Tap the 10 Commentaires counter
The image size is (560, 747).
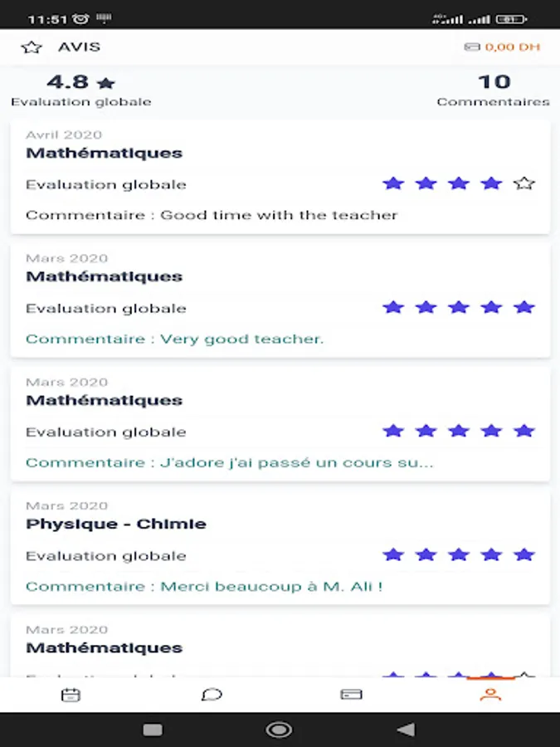pos(494,90)
